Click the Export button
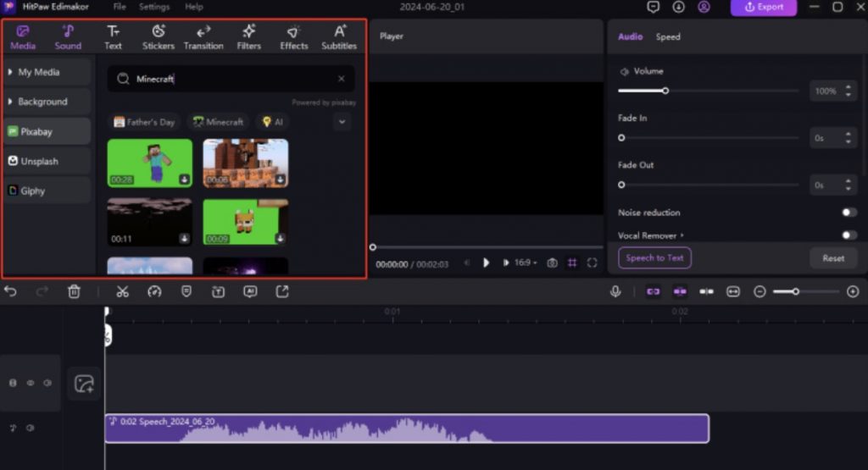 point(764,7)
